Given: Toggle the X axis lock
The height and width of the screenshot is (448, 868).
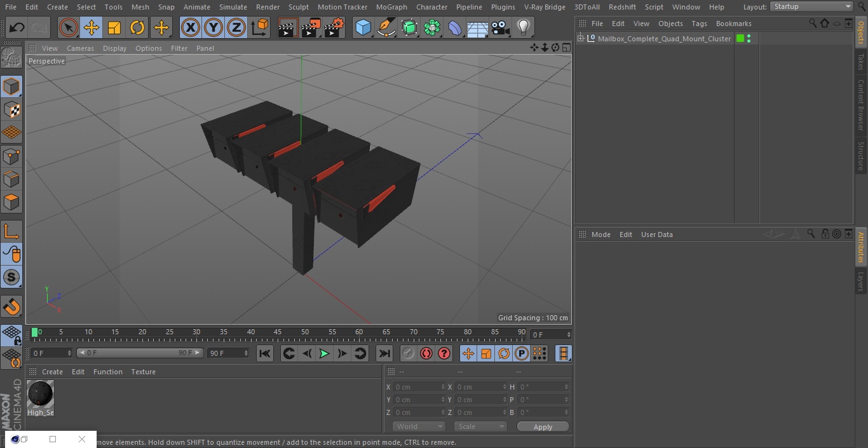Looking at the screenshot, I should (x=191, y=27).
